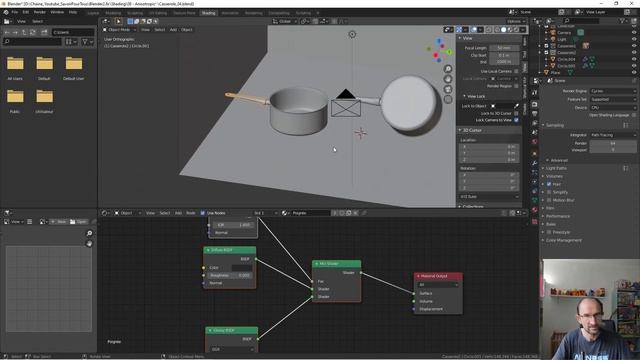Viewport: 640px width, 360px height.
Task: Select the tweak select tool icon
Action: [x=118, y=21]
